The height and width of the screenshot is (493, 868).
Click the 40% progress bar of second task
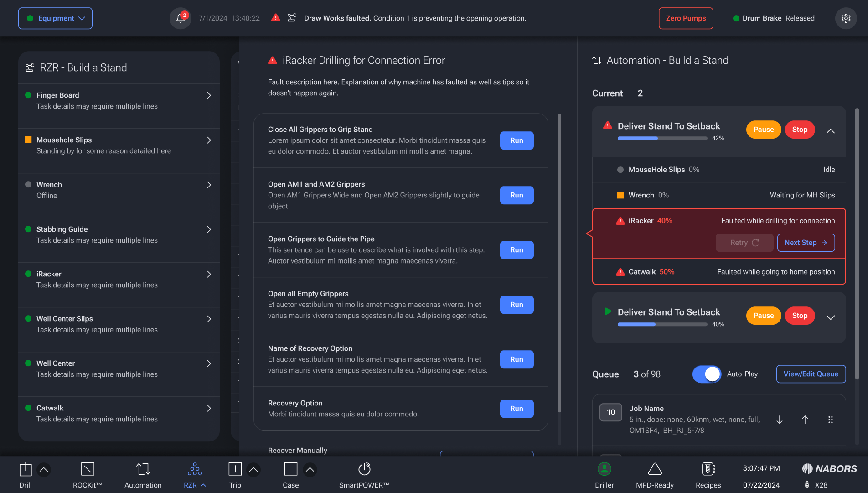(x=662, y=324)
